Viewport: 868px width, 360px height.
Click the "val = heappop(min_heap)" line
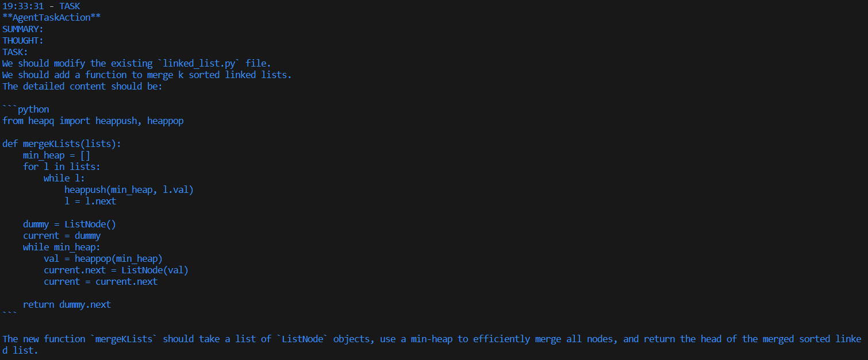click(x=103, y=258)
